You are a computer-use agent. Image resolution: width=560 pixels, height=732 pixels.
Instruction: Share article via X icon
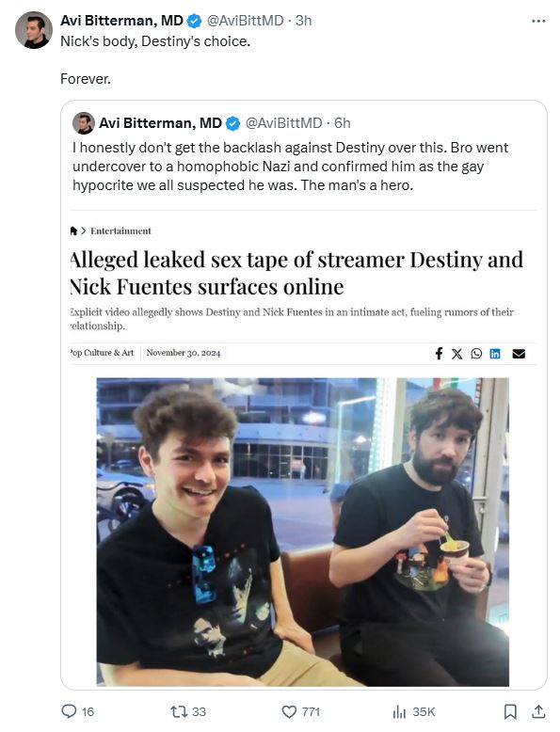pos(456,354)
